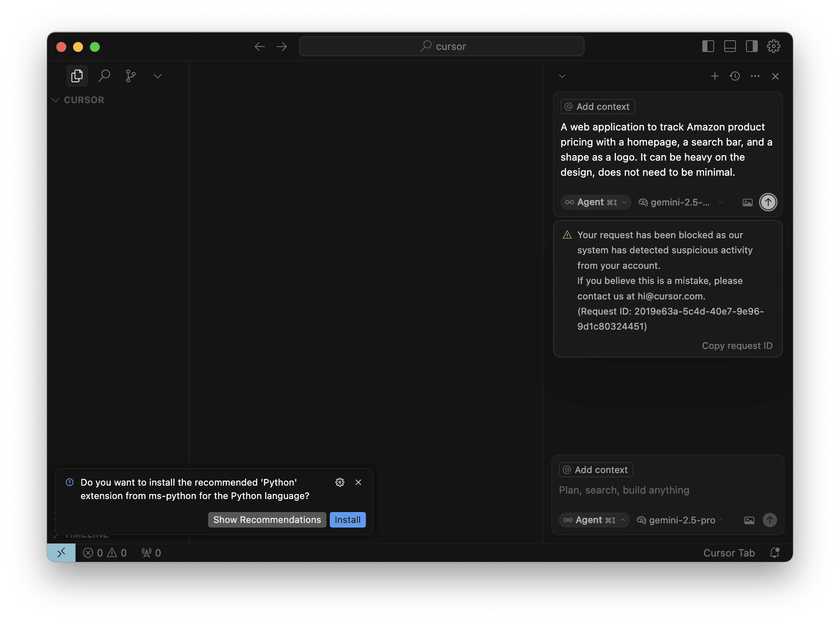Open notifications bell in status bar
The width and height of the screenshot is (840, 624).
(x=775, y=553)
